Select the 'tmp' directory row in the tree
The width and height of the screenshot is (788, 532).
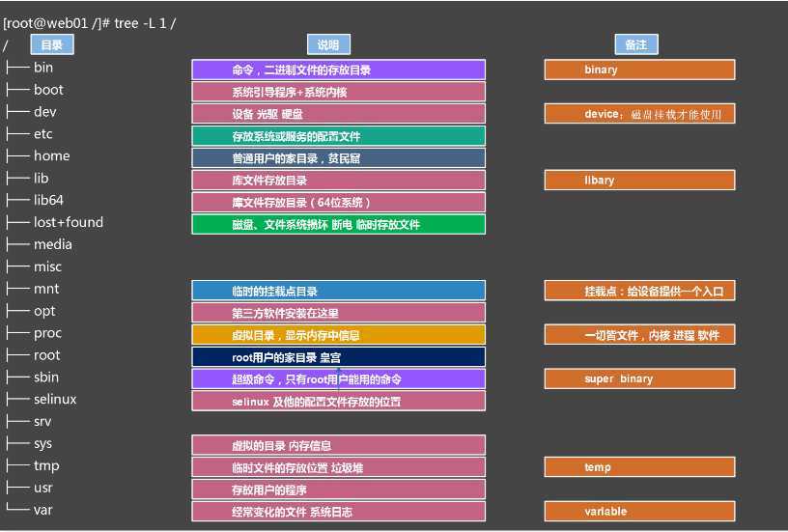[33, 465]
